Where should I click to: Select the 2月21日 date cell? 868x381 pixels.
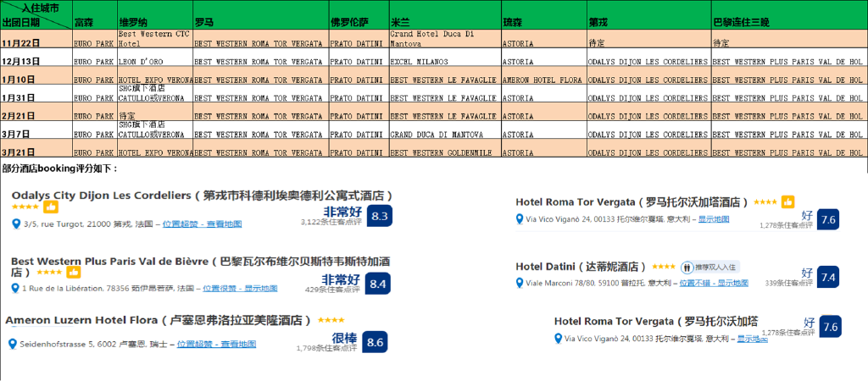(36, 113)
